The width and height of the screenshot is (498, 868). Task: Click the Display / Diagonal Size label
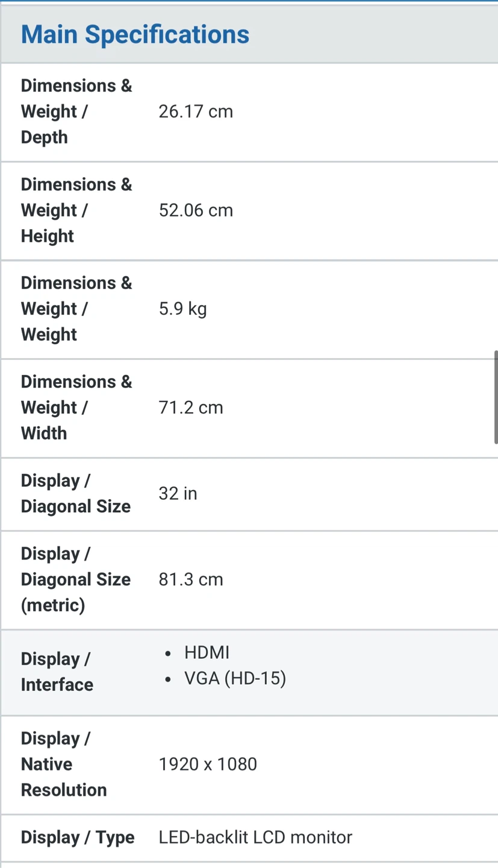click(76, 494)
